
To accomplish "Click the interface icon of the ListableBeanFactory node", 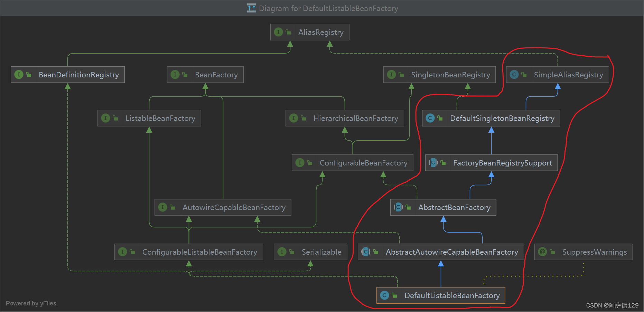I will 105,118.
